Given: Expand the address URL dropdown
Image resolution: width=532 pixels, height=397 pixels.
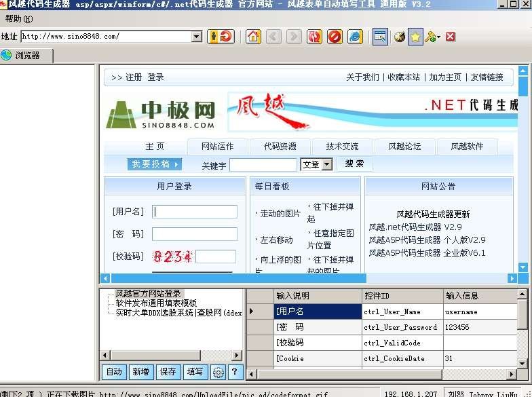Looking at the screenshot, I should tap(197, 37).
